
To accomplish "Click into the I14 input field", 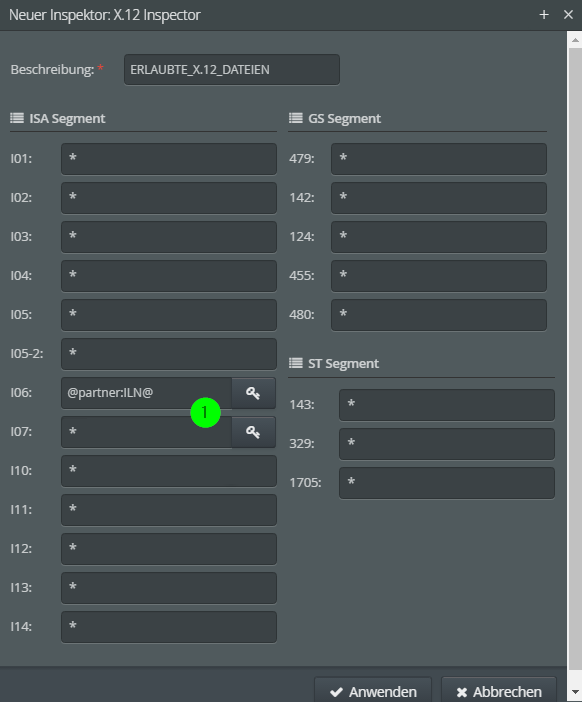I will pyautogui.click(x=169, y=627).
